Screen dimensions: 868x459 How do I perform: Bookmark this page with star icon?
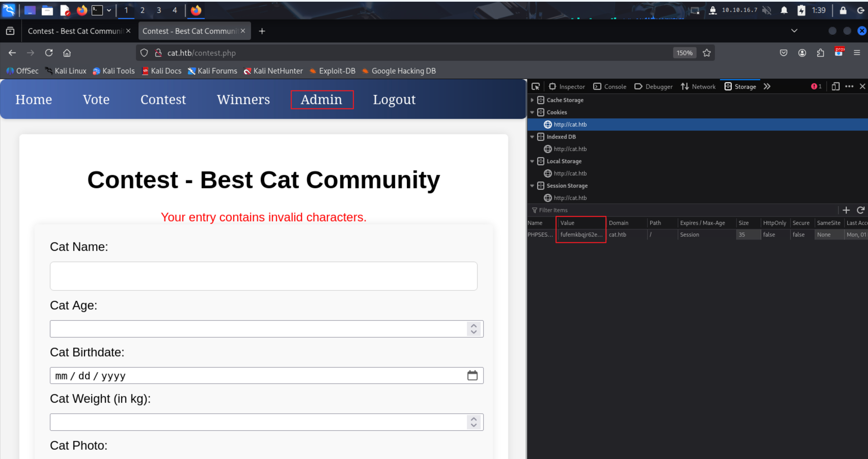[707, 53]
